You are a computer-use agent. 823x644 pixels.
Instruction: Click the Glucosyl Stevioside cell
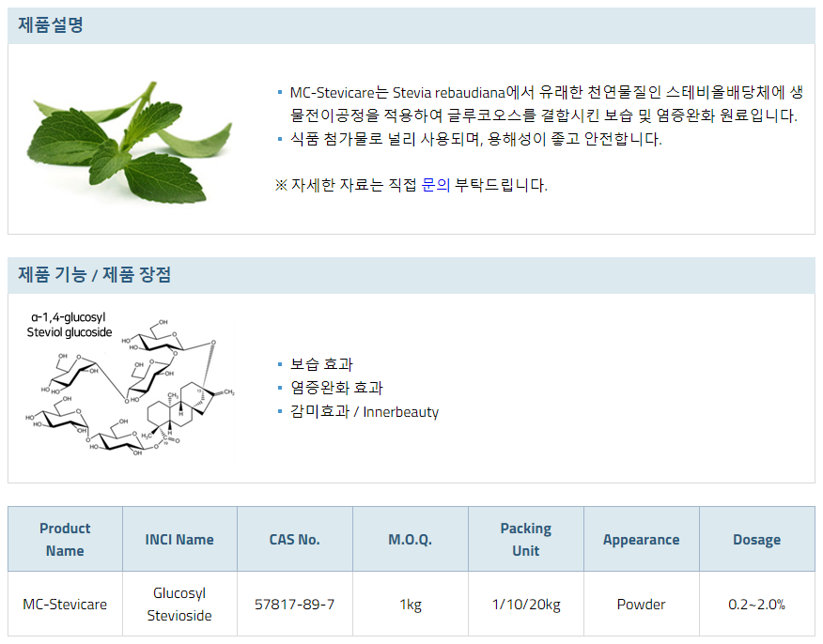coord(179,605)
